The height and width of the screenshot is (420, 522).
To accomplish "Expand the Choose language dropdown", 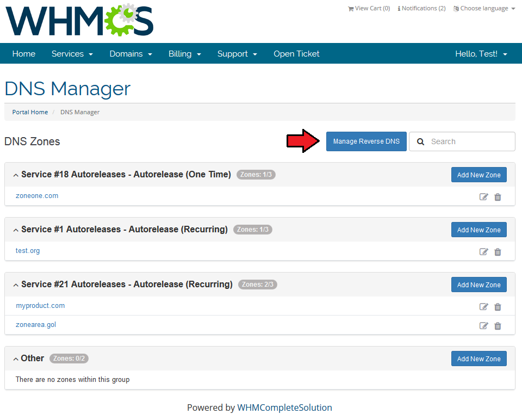I will pos(484,9).
